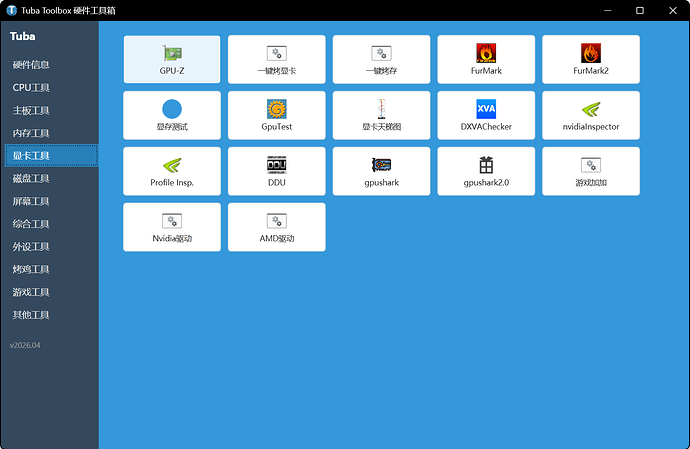Maximize the Tuba Toolbox window
This screenshot has width=690, height=449.
(x=640, y=10)
